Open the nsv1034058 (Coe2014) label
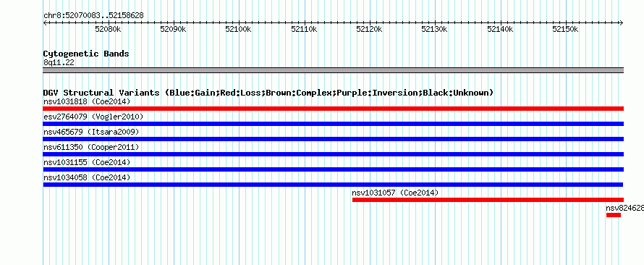Screen dimensions: 644x265 tap(87, 177)
